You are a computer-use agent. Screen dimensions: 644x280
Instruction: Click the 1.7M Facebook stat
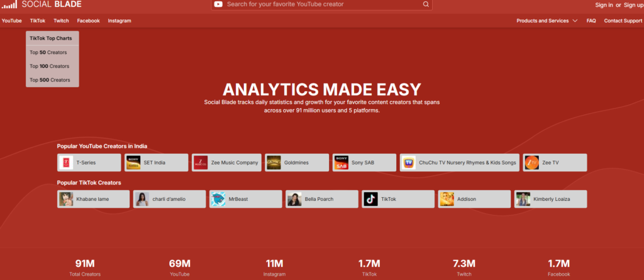click(x=559, y=267)
